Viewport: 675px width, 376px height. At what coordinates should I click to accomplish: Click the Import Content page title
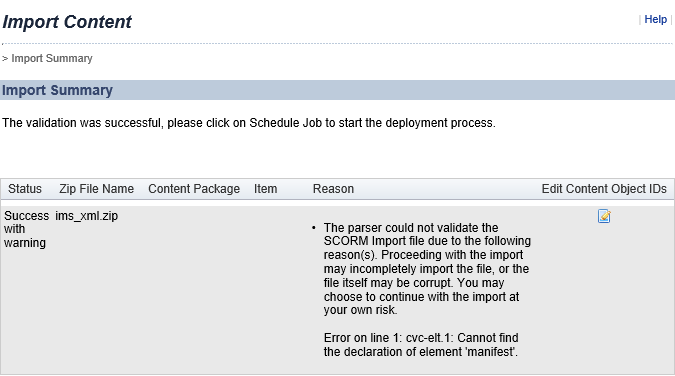(67, 22)
